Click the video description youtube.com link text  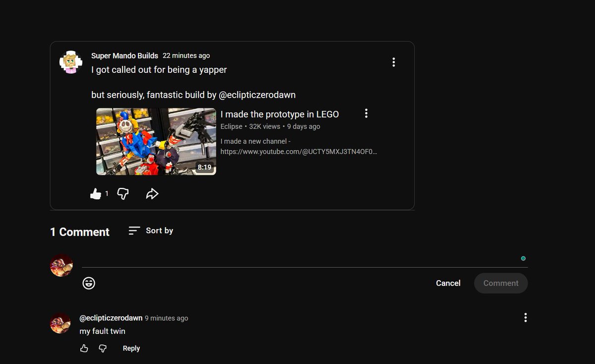(x=299, y=152)
